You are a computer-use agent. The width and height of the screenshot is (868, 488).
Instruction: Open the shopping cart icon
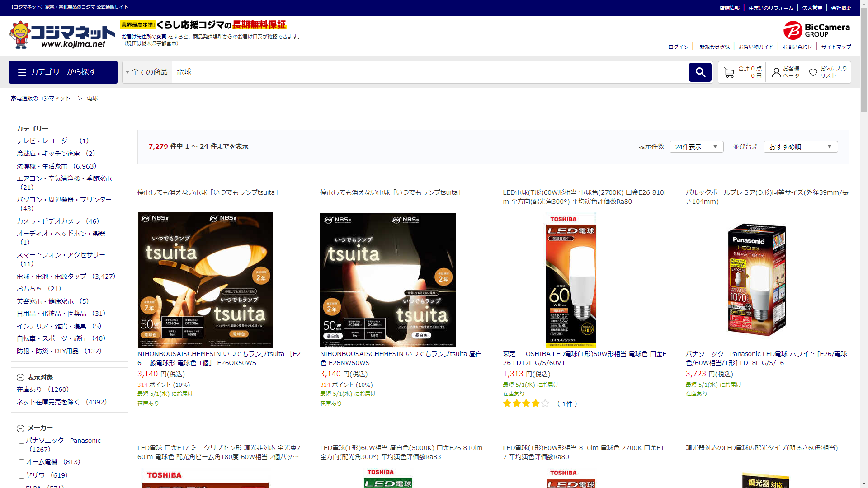coord(729,73)
